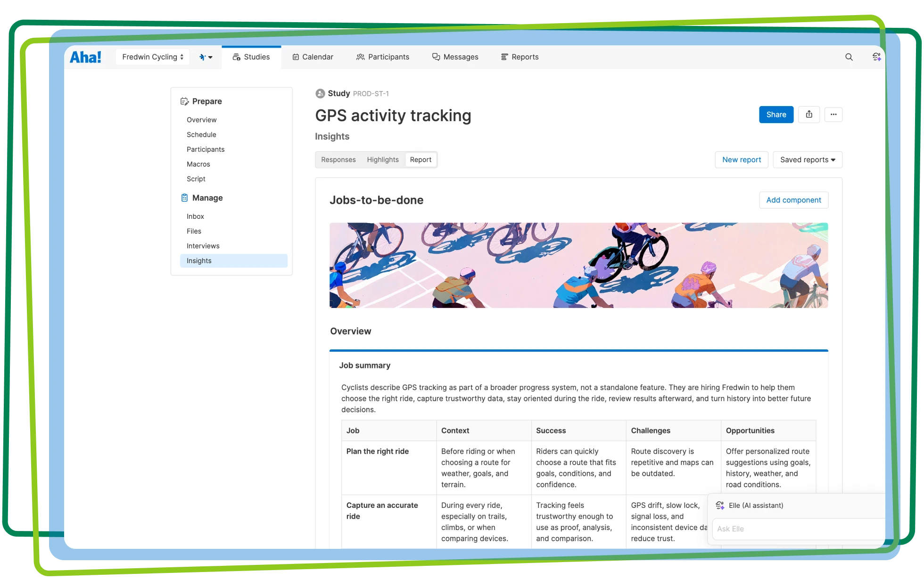The width and height of the screenshot is (924, 580).
Task: Open Schedule in the sidebar
Action: [201, 134]
